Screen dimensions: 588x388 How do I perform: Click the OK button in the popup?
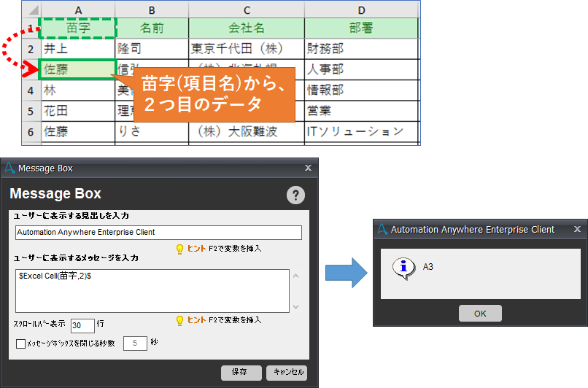(x=480, y=314)
